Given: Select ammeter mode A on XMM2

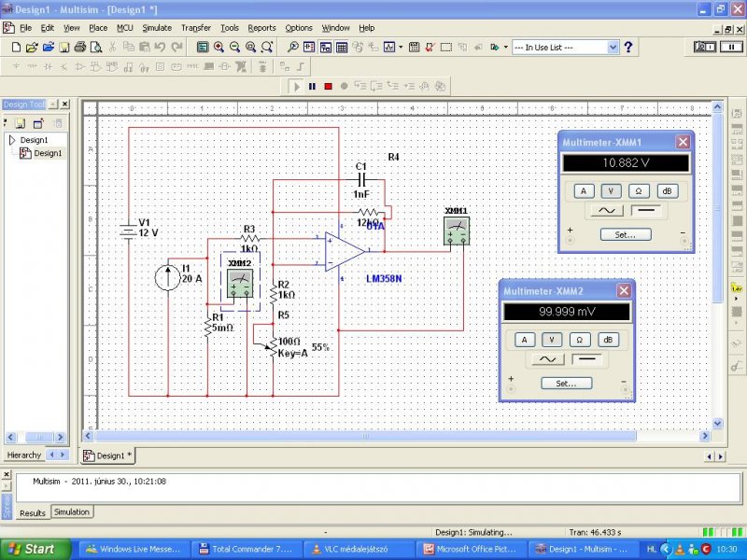Looking at the screenshot, I should [x=525, y=340].
